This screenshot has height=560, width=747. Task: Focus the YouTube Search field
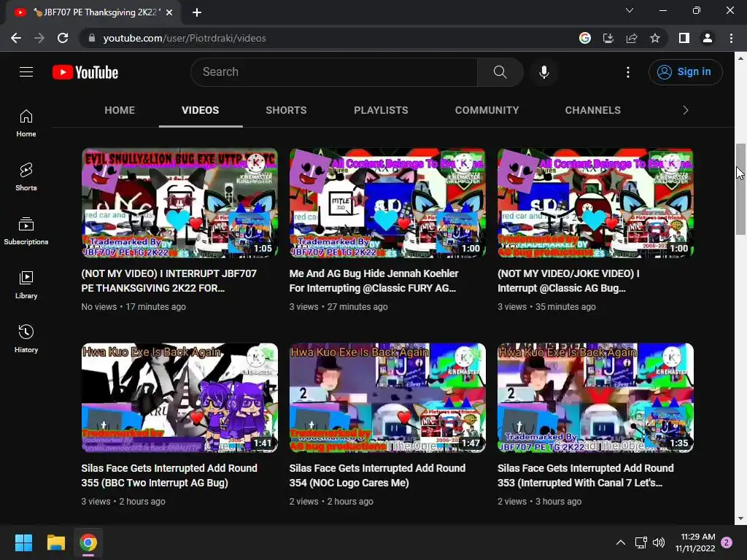point(333,72)
